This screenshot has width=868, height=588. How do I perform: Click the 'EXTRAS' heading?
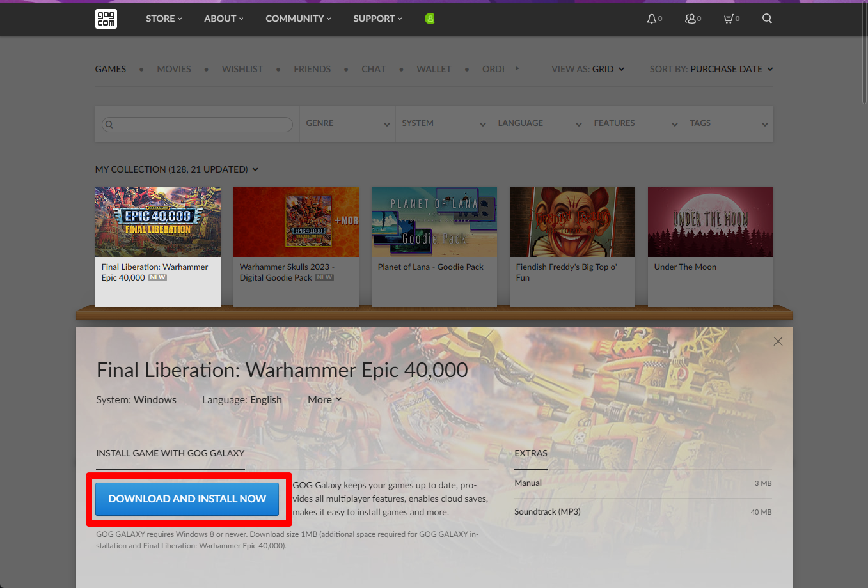pyautogui.click(x=531, y=453)
